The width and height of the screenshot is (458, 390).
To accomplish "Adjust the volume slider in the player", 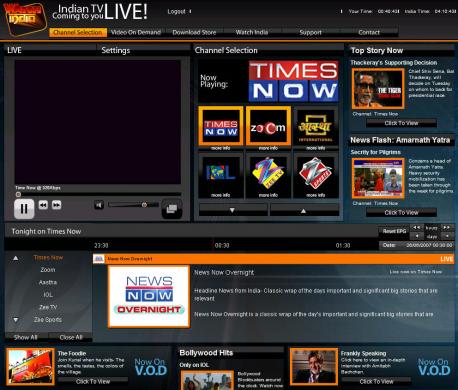I will [133, 205].
